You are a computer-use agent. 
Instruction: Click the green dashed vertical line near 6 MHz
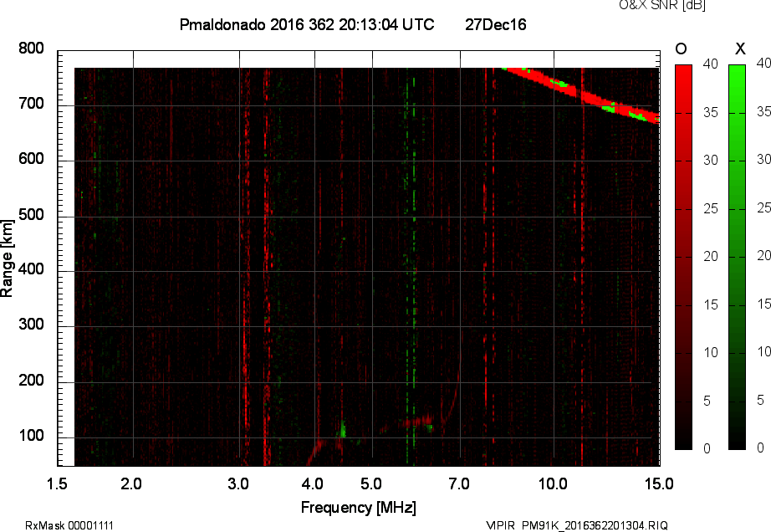point(412,251)
